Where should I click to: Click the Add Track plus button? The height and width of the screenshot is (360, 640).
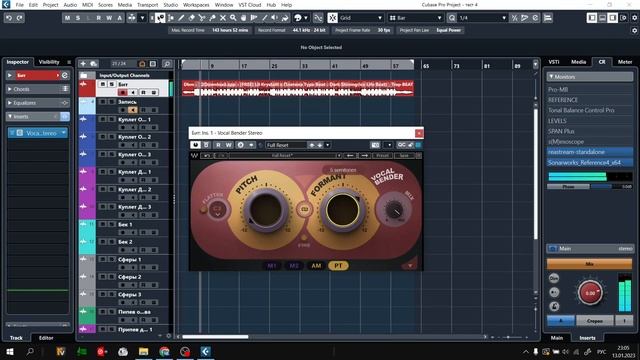click(83, 64)
